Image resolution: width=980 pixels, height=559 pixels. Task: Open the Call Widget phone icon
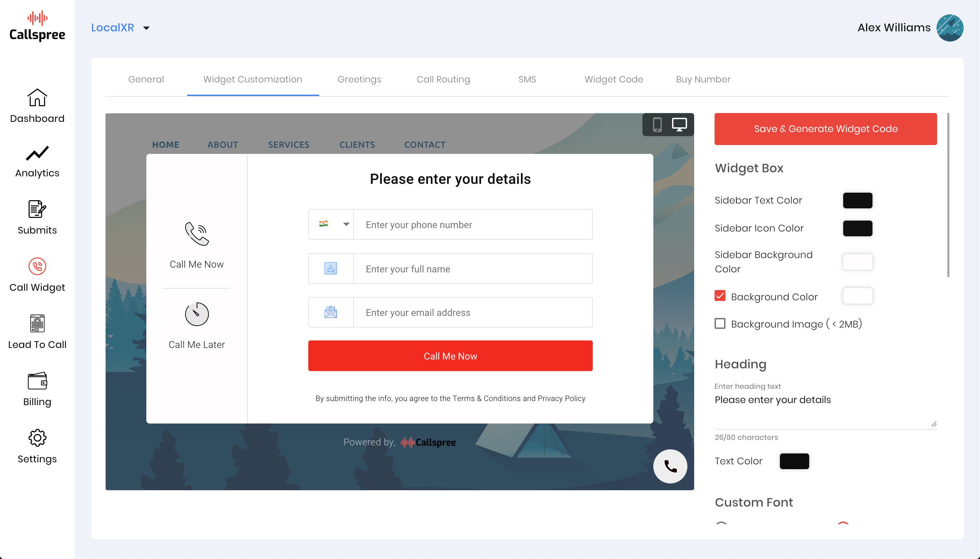[x=37, y=266]
